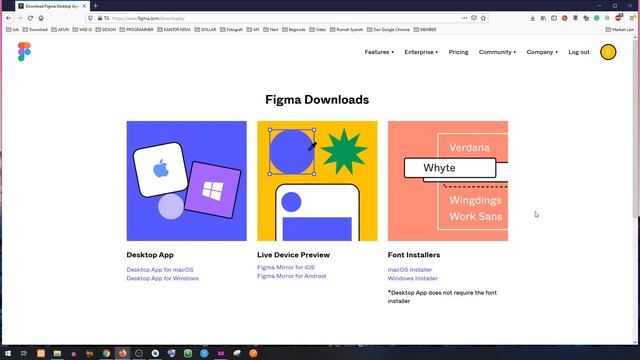Click the browser home icon
640x360 pixels.
(x=41, y=18)
